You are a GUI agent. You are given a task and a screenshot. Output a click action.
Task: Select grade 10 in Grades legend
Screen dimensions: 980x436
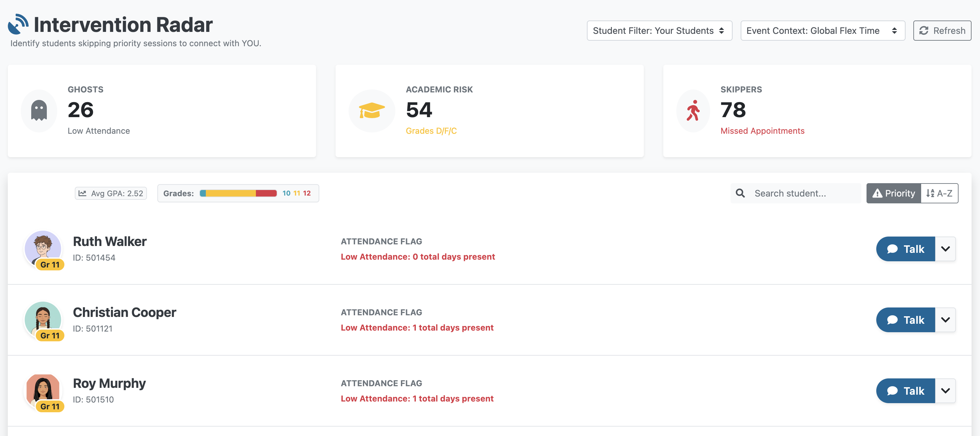(x=286, y=194)
